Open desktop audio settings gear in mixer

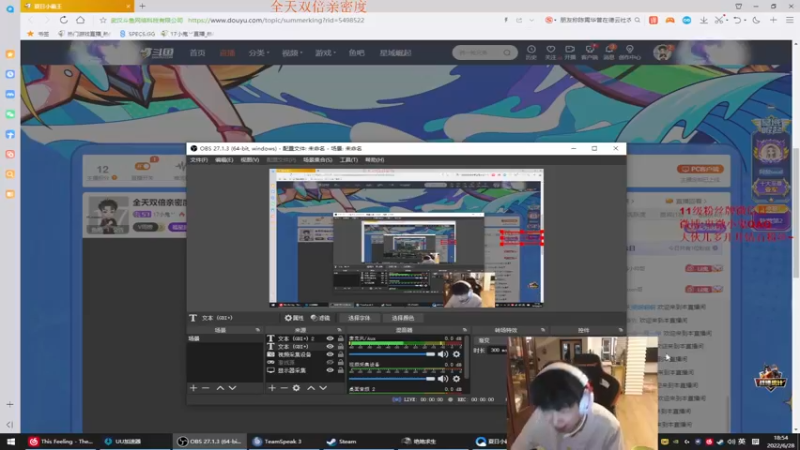pyautogui.click(x=457, y=354)
